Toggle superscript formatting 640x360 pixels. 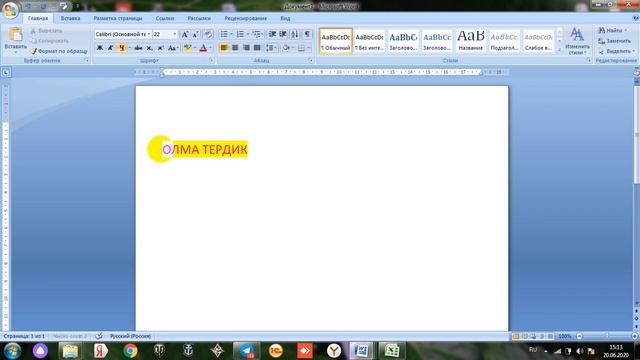tap(160, 48)
